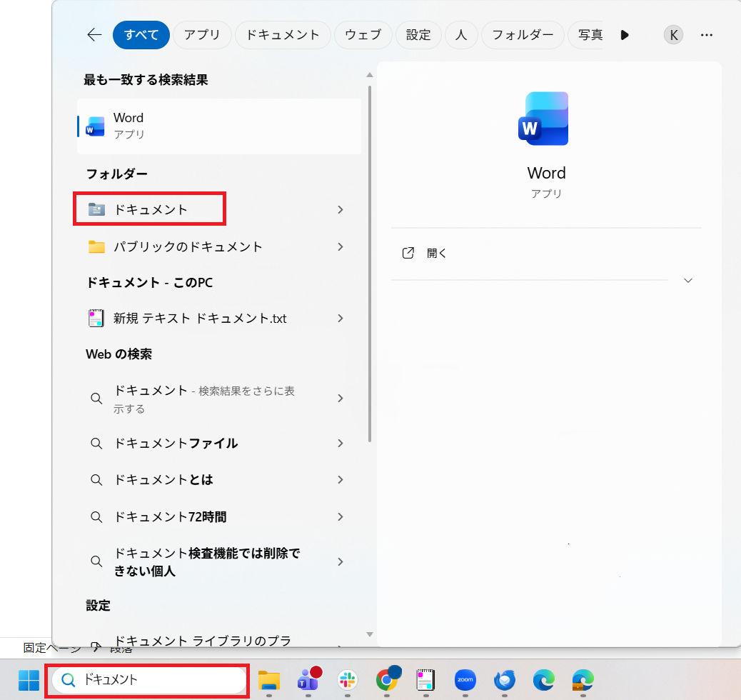741x700 pixels.
Task: Click the results list vertical scrollbar
Action: click(369, 264)
